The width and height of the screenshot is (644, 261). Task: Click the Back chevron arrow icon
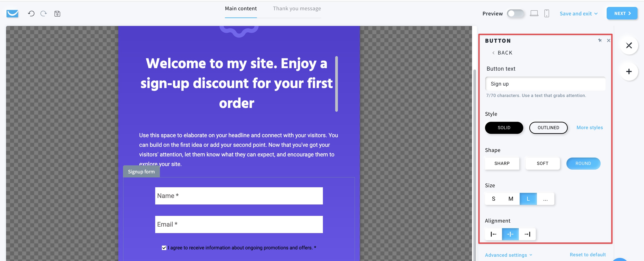pos(493,53)
